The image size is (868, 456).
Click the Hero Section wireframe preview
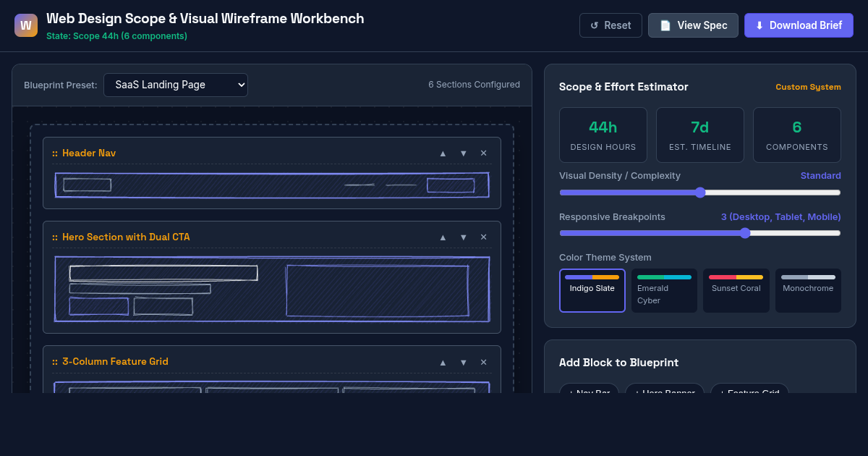click(x=272, y=290)
